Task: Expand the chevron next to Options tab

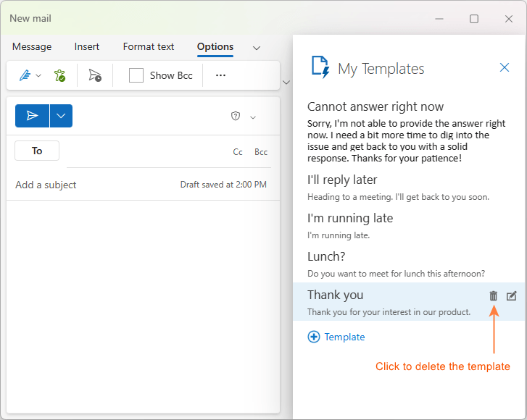Action: (256, 48)
